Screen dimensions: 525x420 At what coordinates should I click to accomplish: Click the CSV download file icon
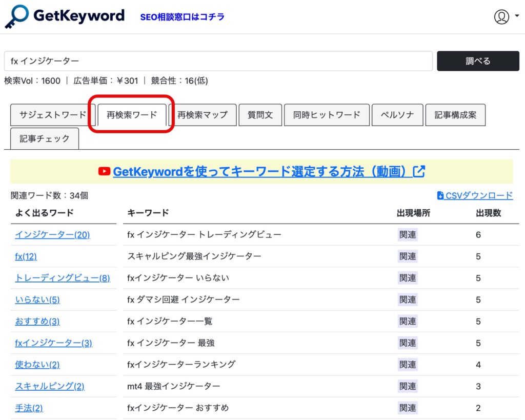coord(440,195)
